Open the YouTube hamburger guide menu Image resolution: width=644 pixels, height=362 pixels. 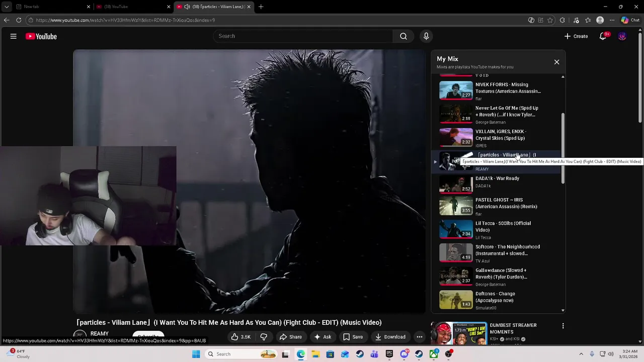pos(14,36)
